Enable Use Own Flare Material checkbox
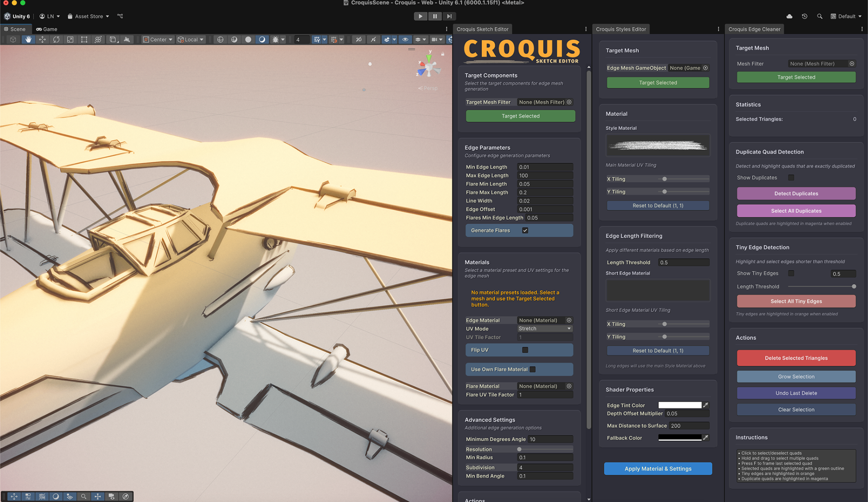Viewport: 868px width, 502px height. coord(533,369)
